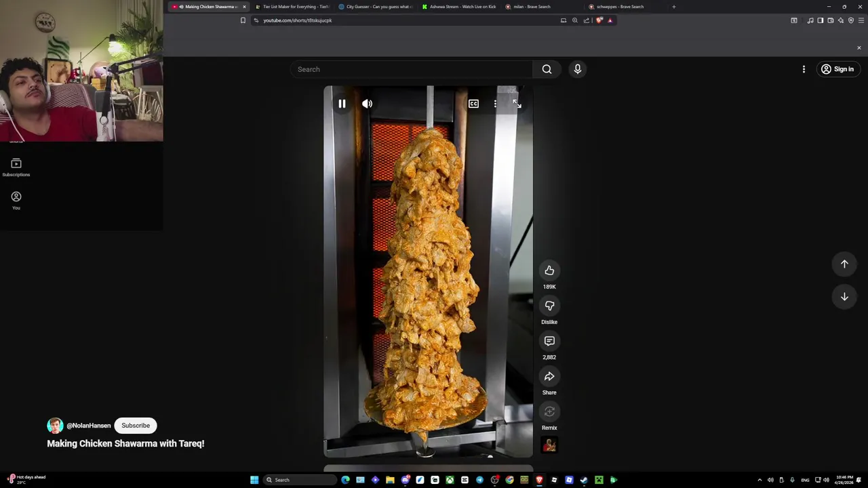The height and width of the screenshot is (488, 868).
Task: Open NolanHansen's channel avatar
Action: coord(55,426)
